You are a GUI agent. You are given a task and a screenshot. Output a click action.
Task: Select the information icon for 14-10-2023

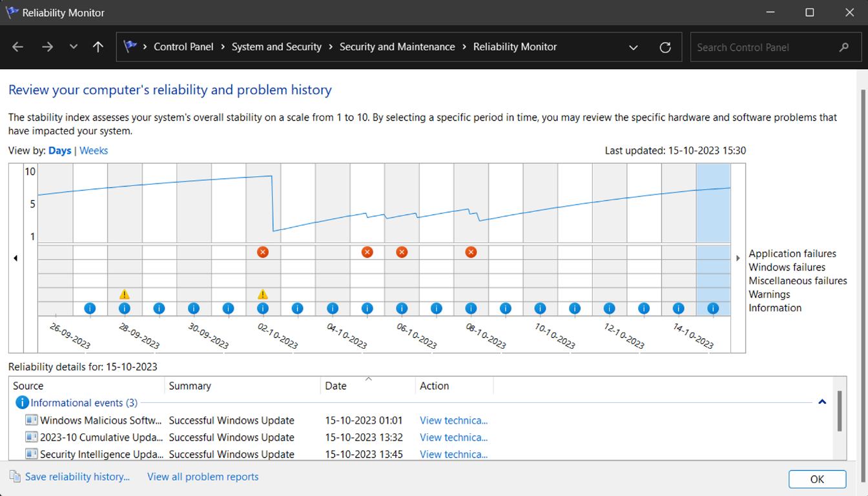coord(678,309)
